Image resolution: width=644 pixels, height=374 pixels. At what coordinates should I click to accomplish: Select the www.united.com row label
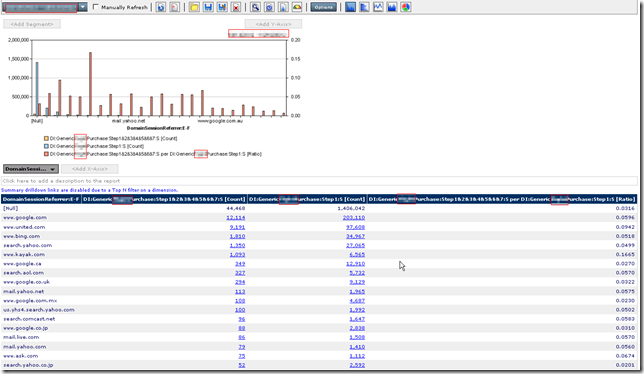(24, 227)
